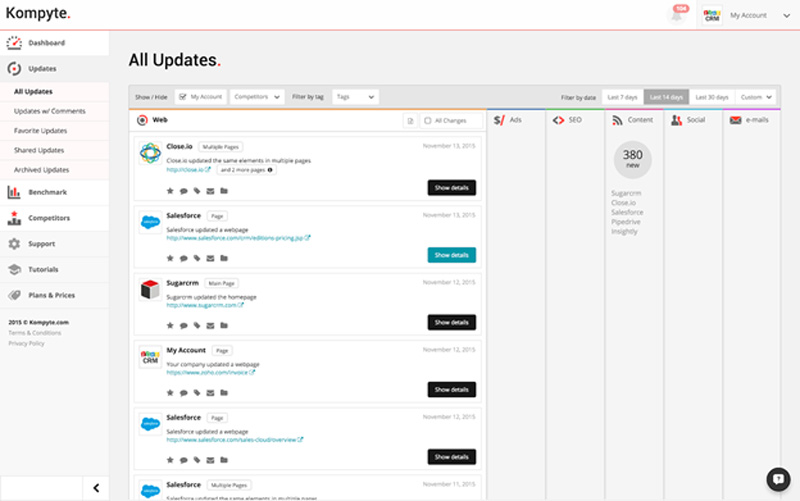Screen dimensions: 800x501
Task: Open the e-mails column
Action: tap(752, 120)
